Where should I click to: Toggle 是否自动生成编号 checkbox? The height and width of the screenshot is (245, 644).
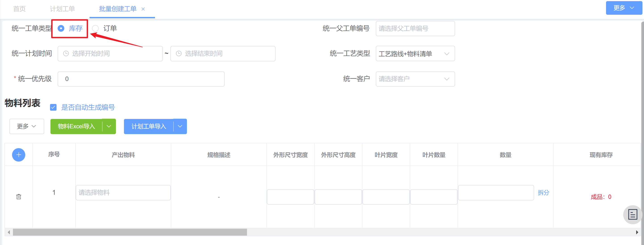click(x=53, y=107)
